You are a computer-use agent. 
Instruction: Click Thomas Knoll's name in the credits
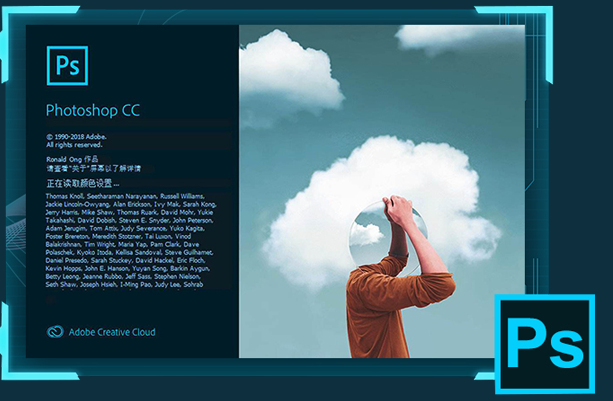66,197
